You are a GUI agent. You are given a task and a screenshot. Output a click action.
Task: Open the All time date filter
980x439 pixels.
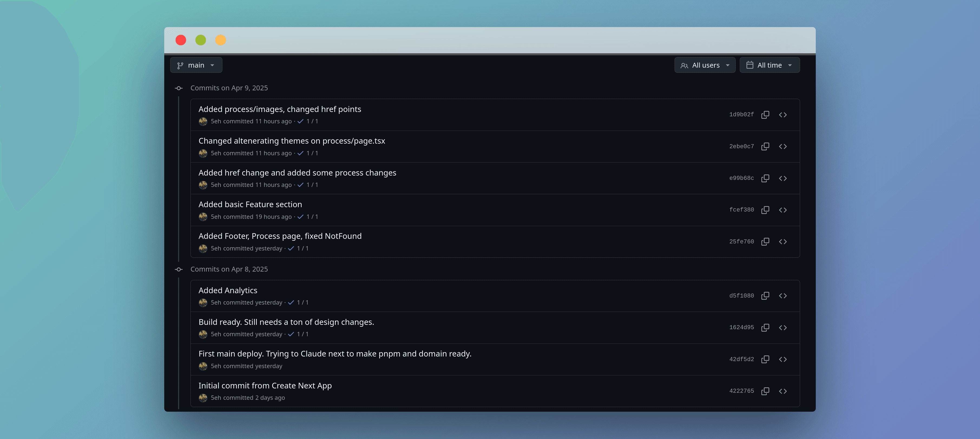(769, 65)
